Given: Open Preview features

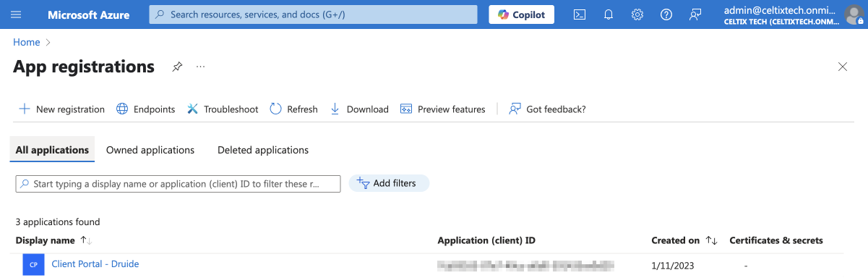Looking at the screenshot, I should point(442,109).
